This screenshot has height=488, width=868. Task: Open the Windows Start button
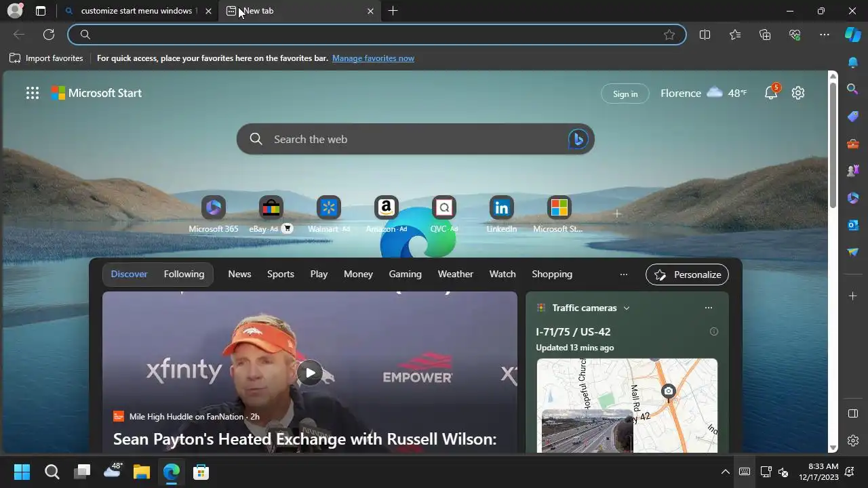click(22, 472)
